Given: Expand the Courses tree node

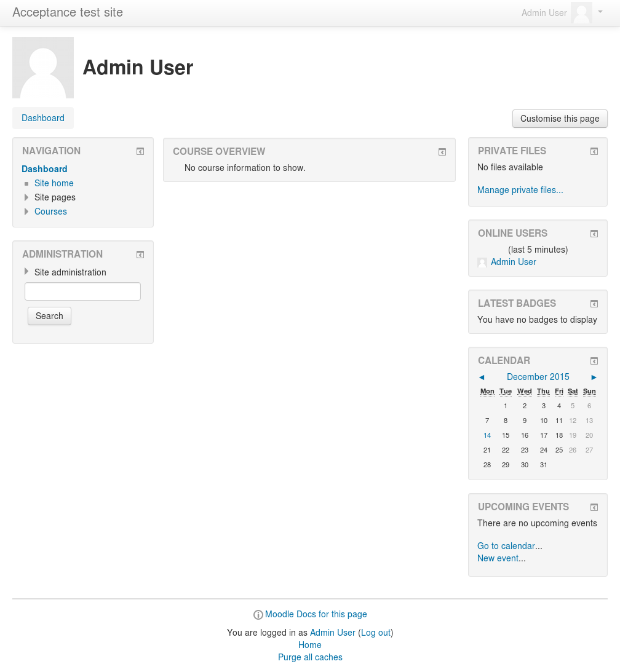Looking at the screenshot, I should click(x=26, y=211).
